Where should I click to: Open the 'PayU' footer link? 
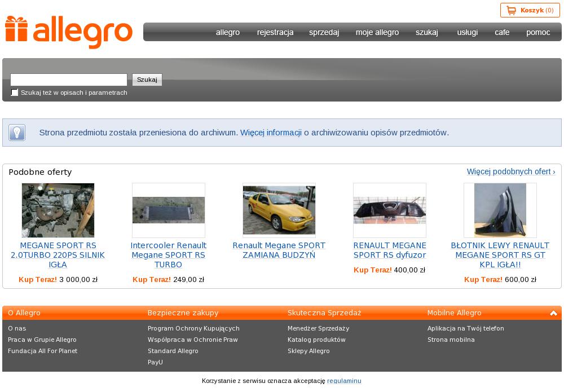[x=155, y=362]
